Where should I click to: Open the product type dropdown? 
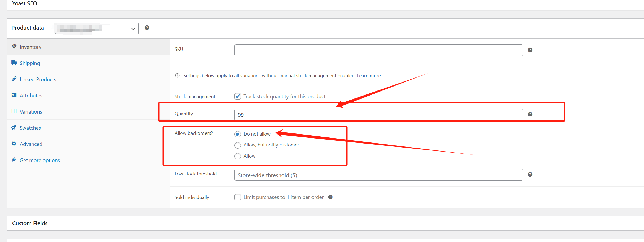(x=96, y=28)
